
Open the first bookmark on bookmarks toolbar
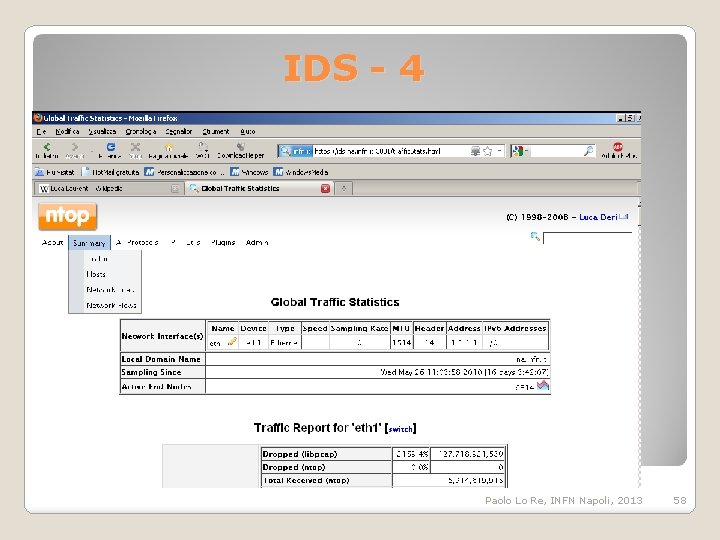55,172
